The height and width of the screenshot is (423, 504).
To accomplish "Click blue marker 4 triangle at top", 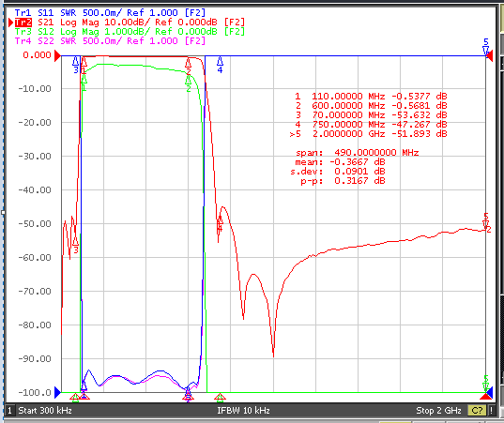I will point(220,61).
